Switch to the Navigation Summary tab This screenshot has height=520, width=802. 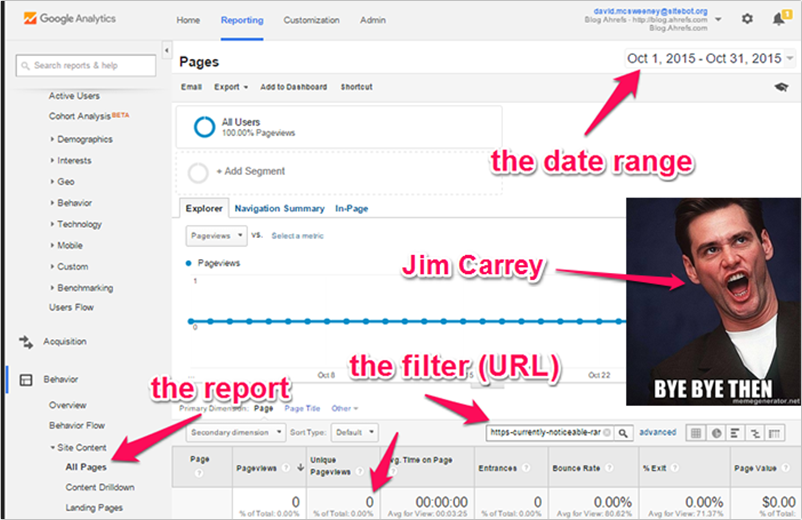point(279,208)
